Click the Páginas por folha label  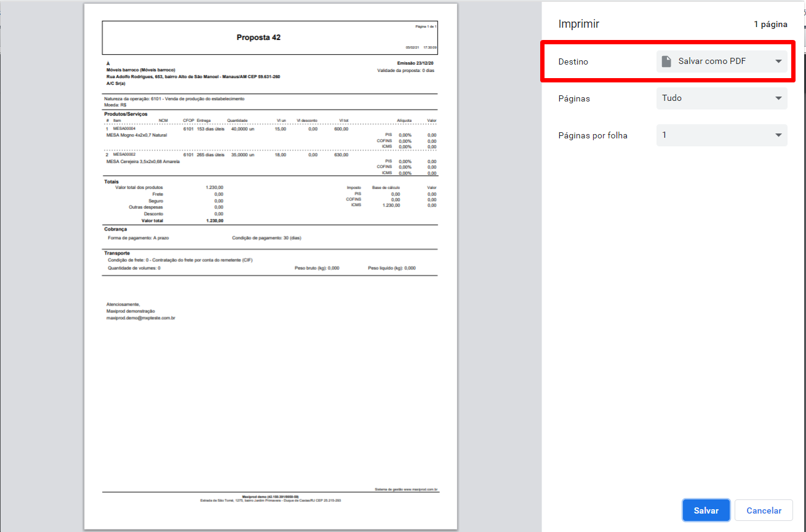click(x=593, y=135)
